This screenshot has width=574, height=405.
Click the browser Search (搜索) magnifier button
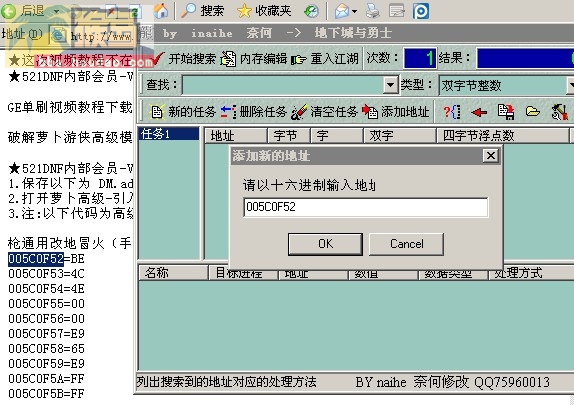203,11
